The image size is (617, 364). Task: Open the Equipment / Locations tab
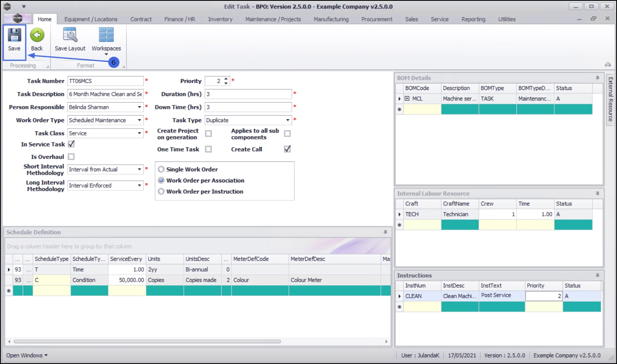pyautogui.click(x=91, y=19)
